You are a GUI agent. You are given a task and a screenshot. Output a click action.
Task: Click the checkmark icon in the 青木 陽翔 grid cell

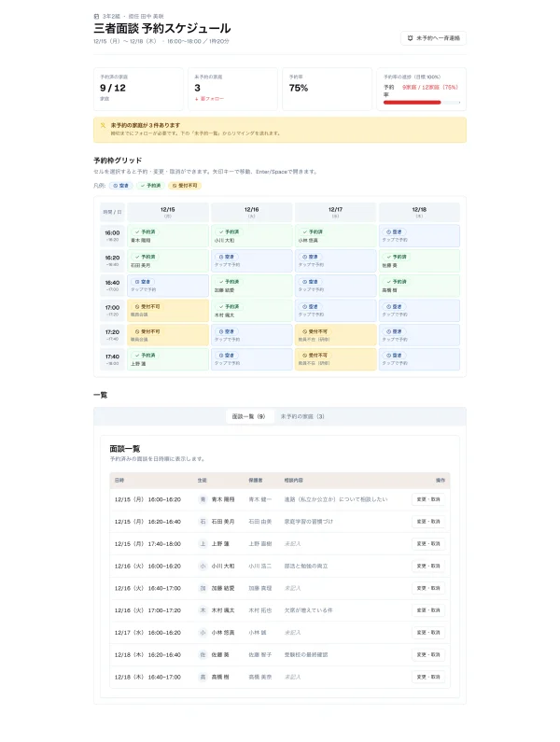[137, 231]
